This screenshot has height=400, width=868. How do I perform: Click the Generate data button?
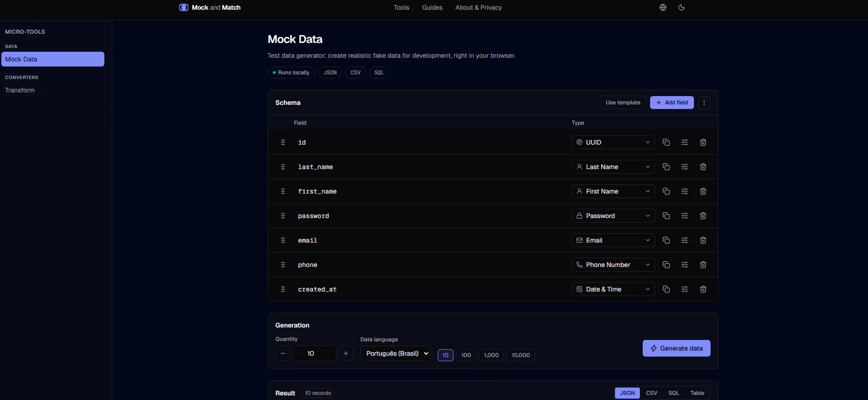(x=676, y=348)
